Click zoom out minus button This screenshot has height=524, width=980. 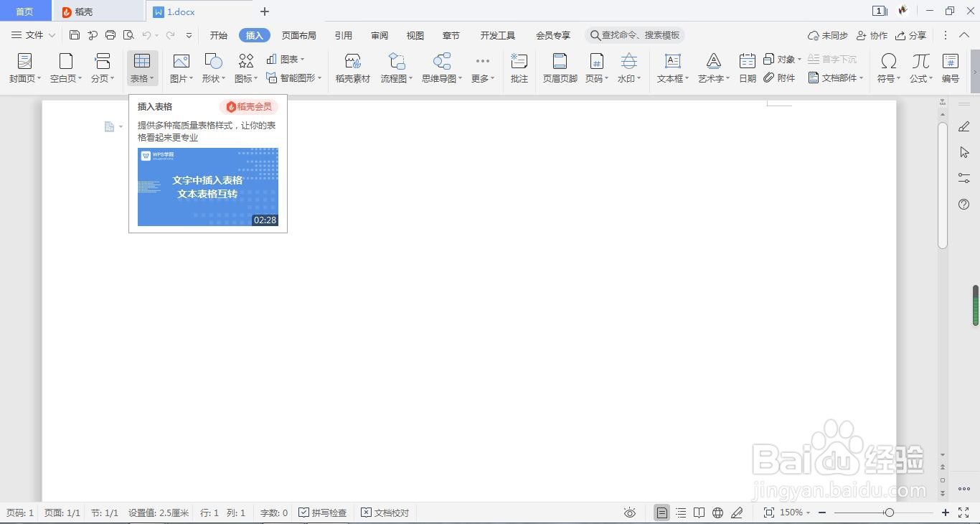822,513
